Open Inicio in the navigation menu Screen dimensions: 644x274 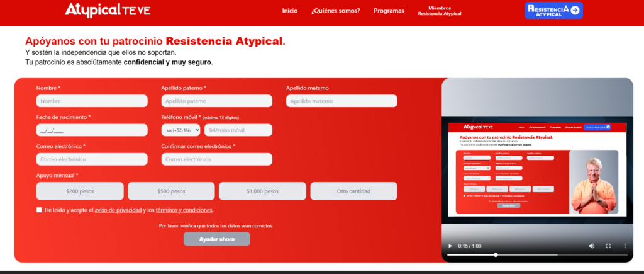(290, 11)
